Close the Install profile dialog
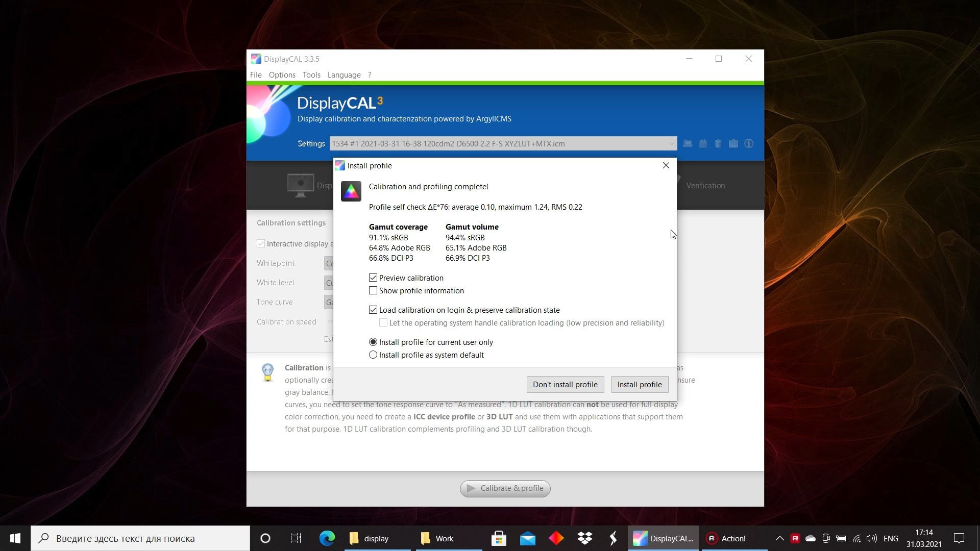The height and width of the screenshot is (551, 980). click(666, 166)
